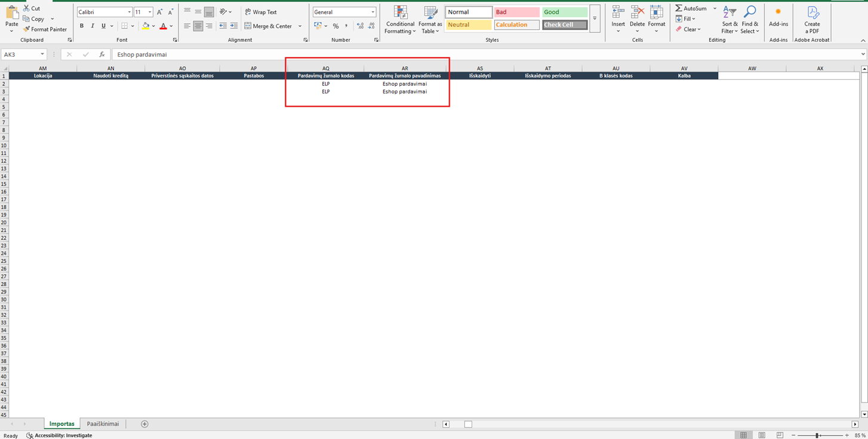Click the Insert Function fx icon
This screenshot has width=868, height=439.
point(102,54)
